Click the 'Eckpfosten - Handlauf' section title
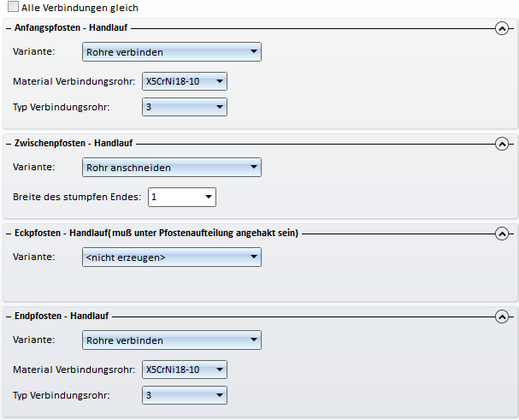The width and height of the screenshot is (519, 420). coord(156,234)
